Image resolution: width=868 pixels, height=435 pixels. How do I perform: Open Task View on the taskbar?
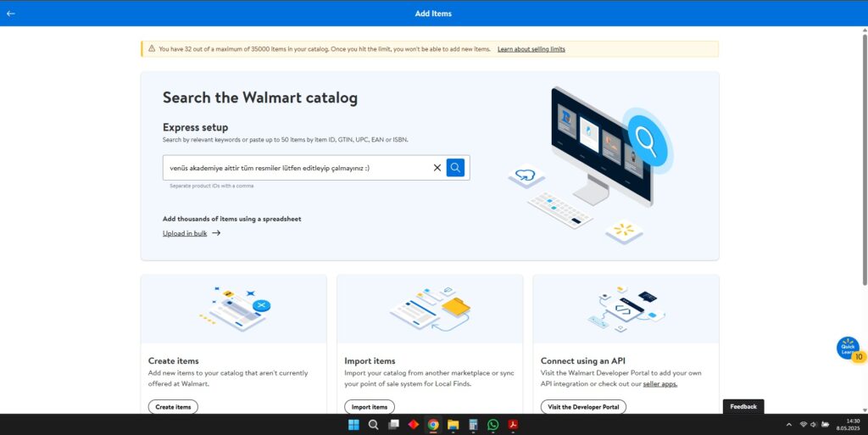pos(393,425)
